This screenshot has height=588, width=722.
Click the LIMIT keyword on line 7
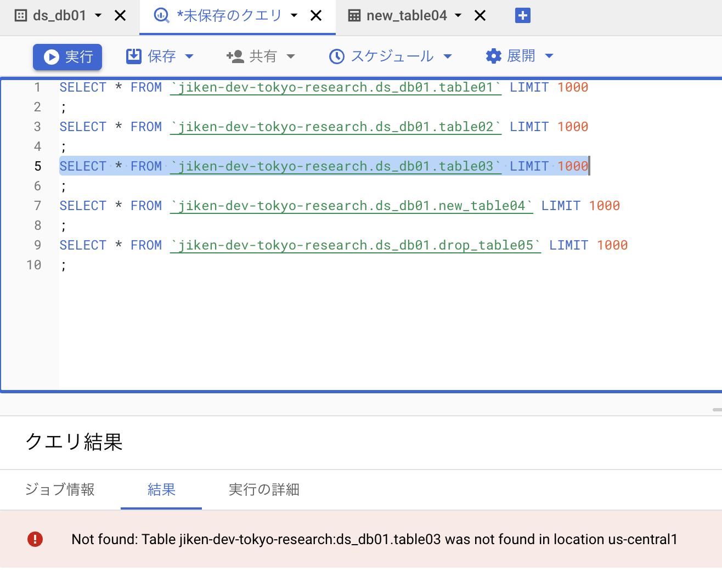point(561,206)
